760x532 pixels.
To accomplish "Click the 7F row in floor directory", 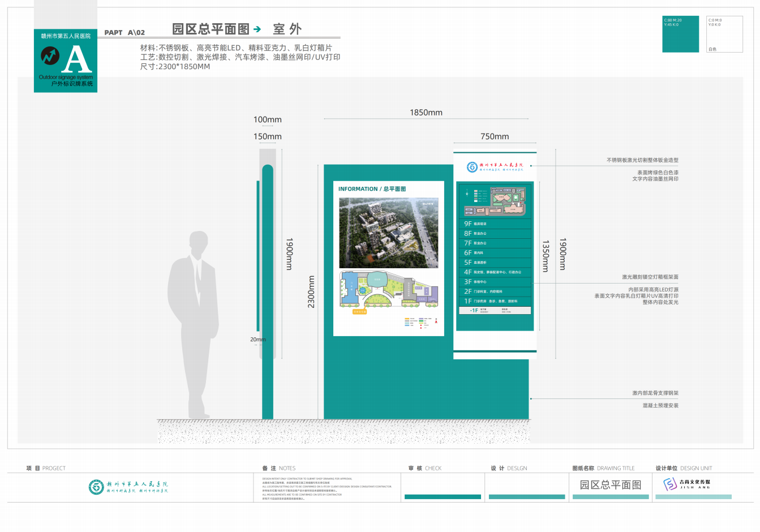I will tap(495, 243).
